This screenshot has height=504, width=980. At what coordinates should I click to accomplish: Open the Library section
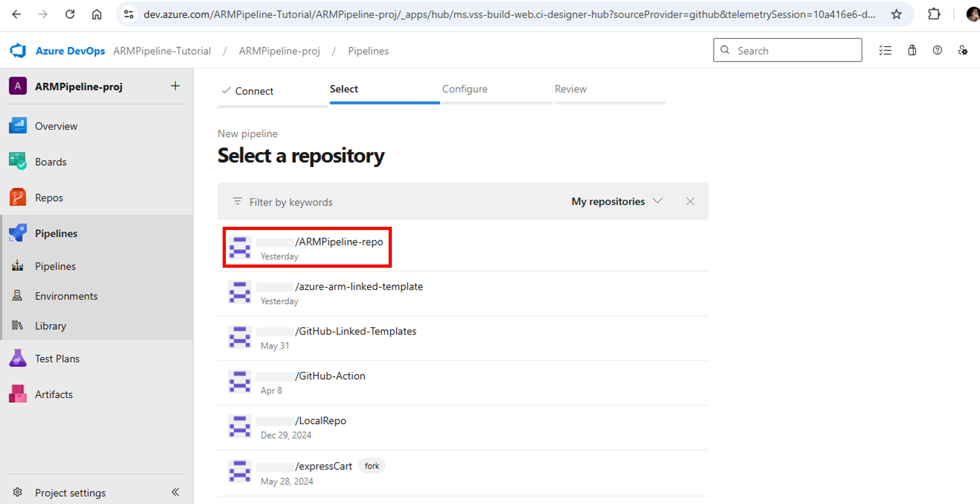(51, 325)
